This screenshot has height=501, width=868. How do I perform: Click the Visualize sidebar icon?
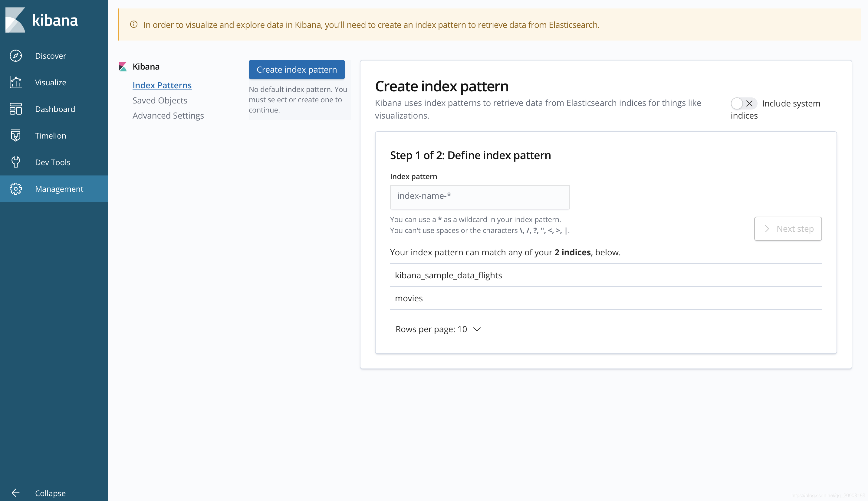click(x=15, y=82)
